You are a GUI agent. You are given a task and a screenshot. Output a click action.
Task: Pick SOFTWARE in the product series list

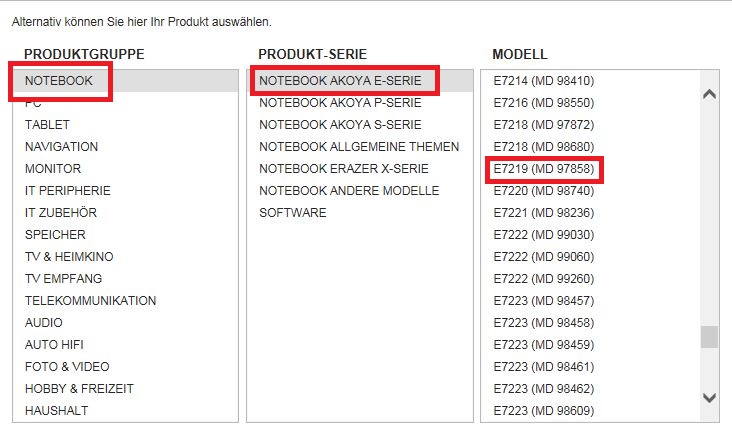click(x=293, y=213)
